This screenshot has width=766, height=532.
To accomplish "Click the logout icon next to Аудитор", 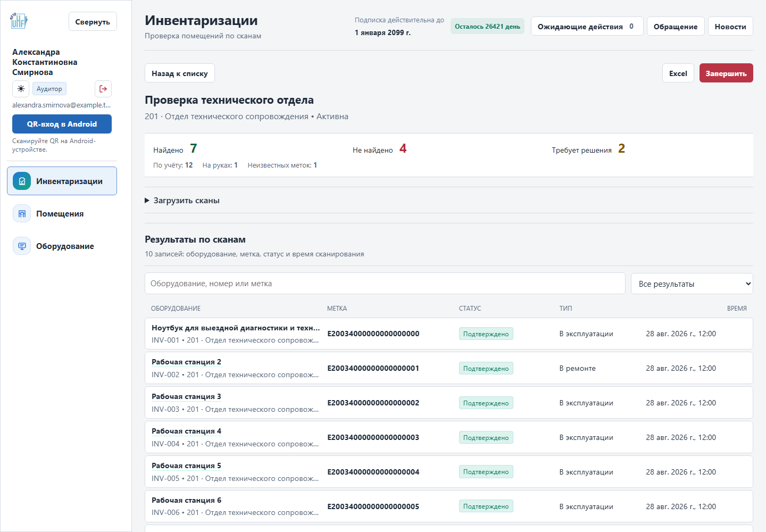I will [103, 89].
